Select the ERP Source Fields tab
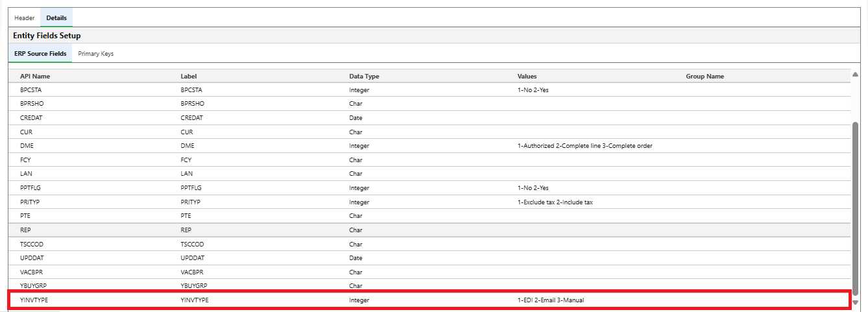This screenshot has width=868, height=312. point(40,54)
